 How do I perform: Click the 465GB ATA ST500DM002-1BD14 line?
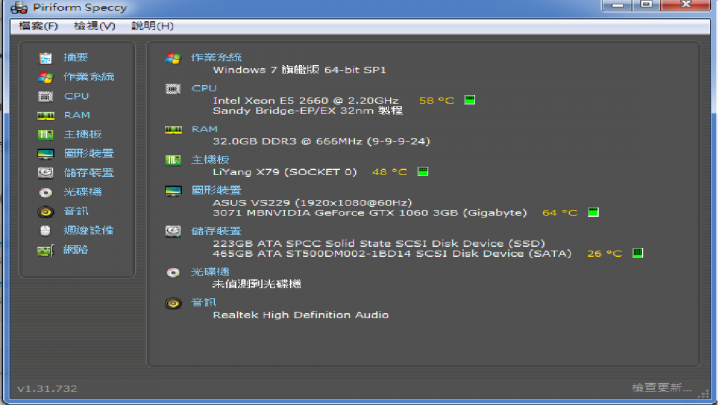[392, 253]
